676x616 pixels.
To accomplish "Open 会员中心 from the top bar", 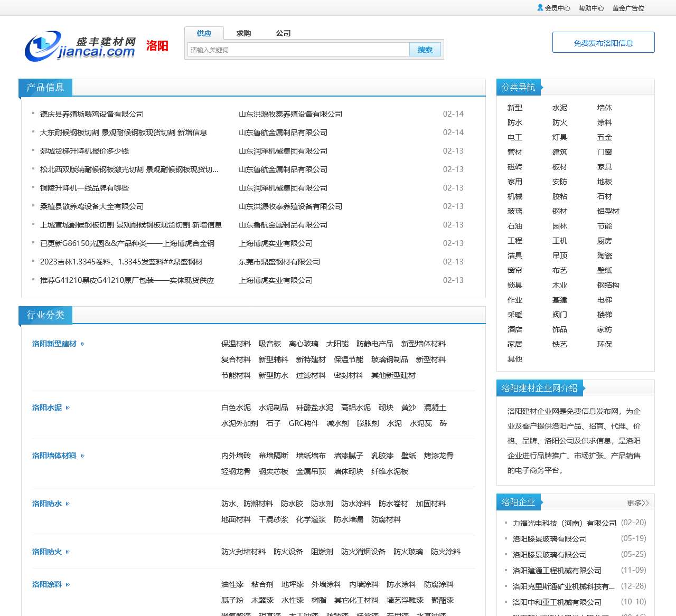I will pyautogui.click(x=558, y=8).
